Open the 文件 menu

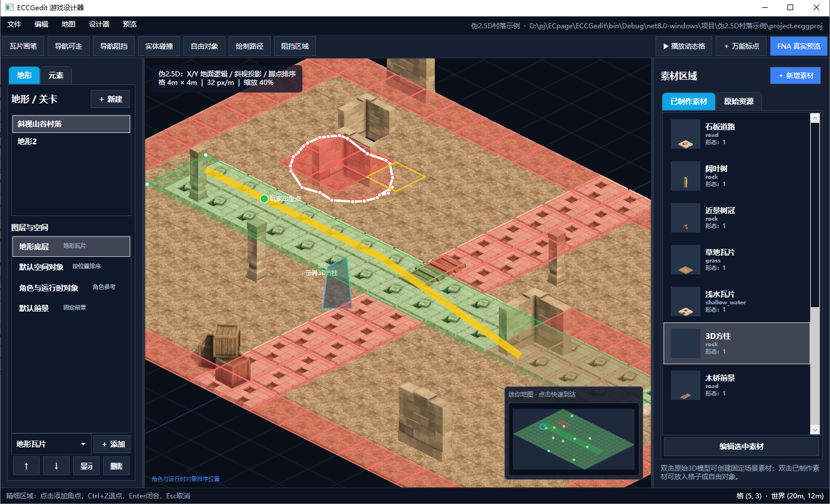(x=14, y=24)
